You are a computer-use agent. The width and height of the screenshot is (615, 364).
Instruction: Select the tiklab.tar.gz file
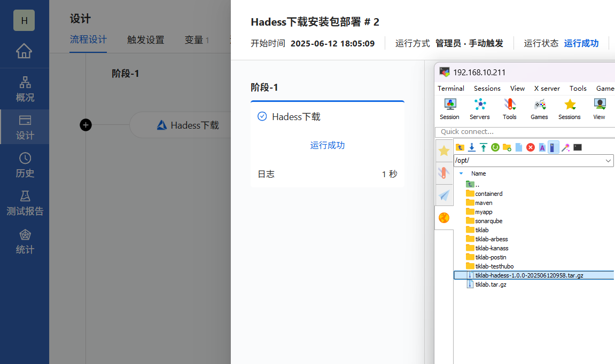click(x=486, y=284)
